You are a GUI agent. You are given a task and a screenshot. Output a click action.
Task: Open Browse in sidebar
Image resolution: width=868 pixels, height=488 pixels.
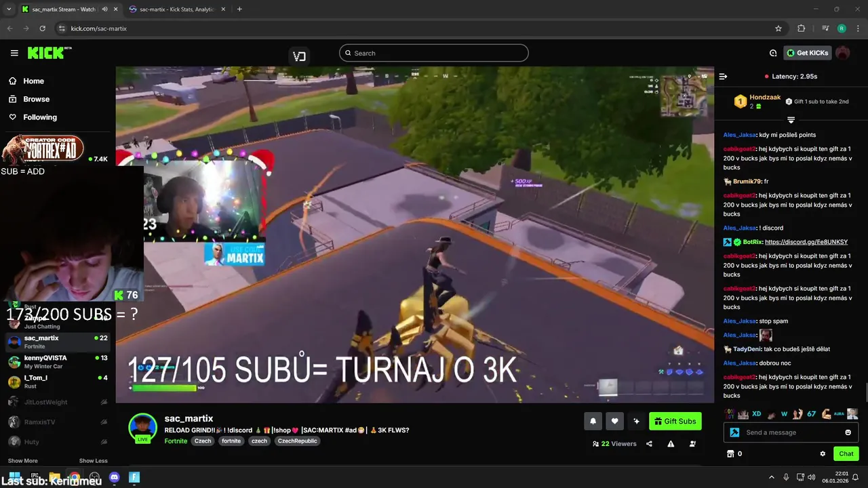[x=36, y=99]
